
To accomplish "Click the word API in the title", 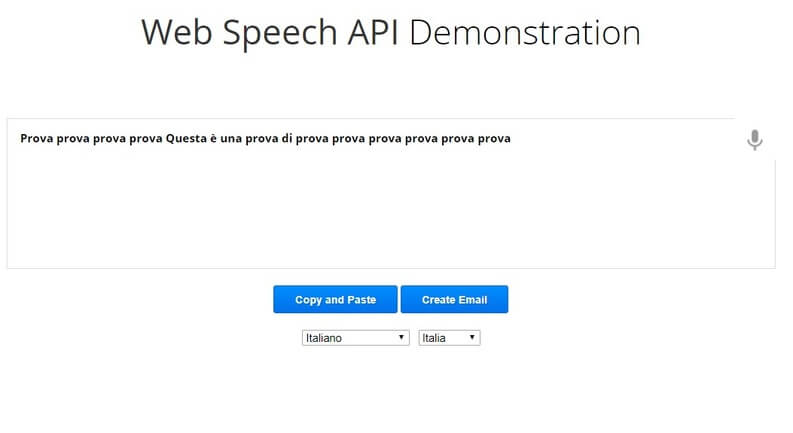I will pyautogui.click(x=373, y=33).
